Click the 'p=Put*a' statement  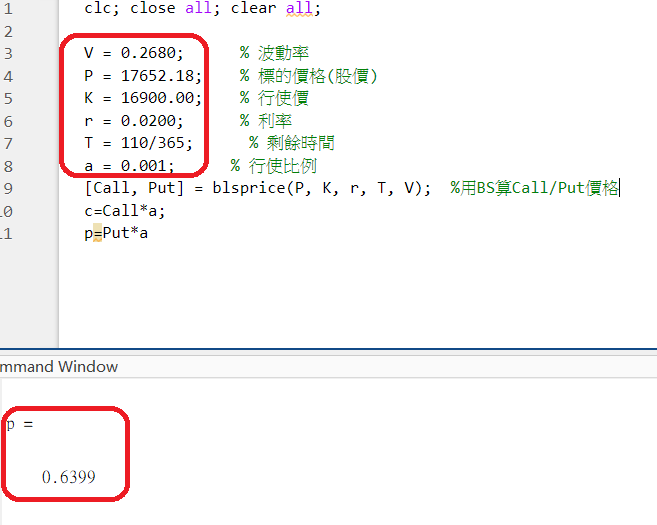(x=117, y=233)
